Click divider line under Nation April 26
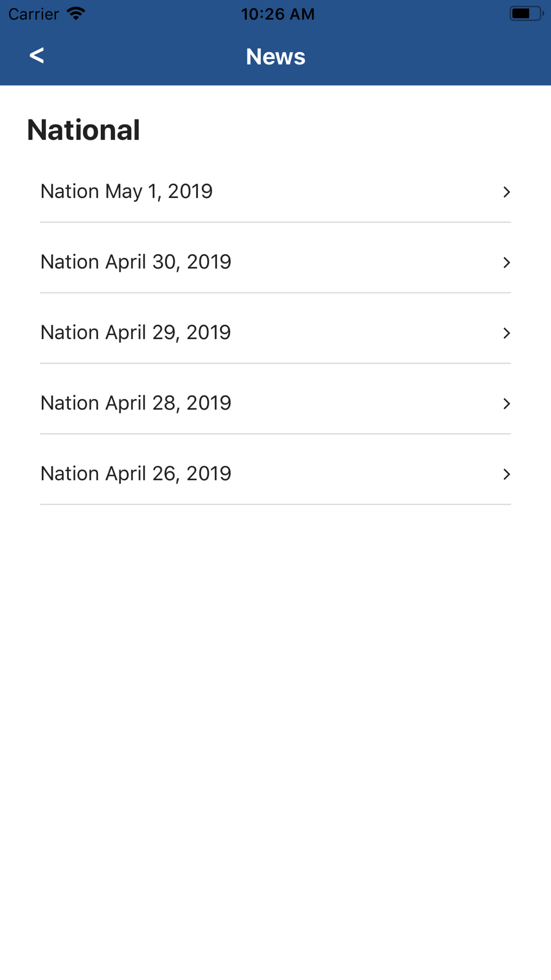This screenshot has height=980, width=551. 275,504
